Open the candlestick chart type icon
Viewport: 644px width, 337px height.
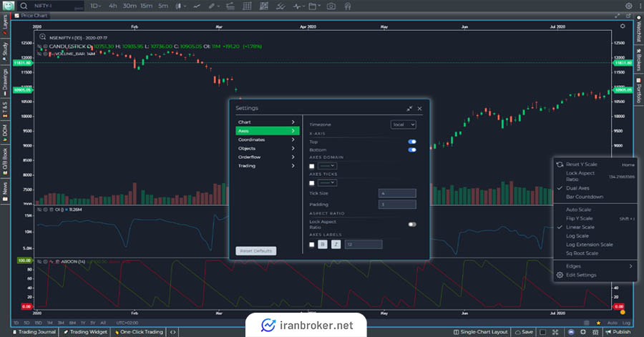[179, 6]
